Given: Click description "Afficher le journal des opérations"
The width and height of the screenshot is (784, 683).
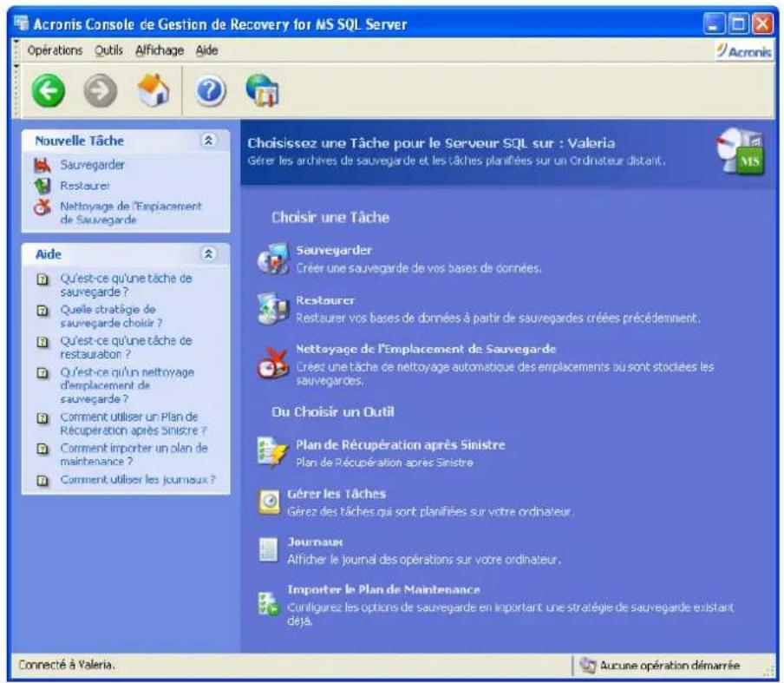Looking at the screenshot, I should click(424, 560).
